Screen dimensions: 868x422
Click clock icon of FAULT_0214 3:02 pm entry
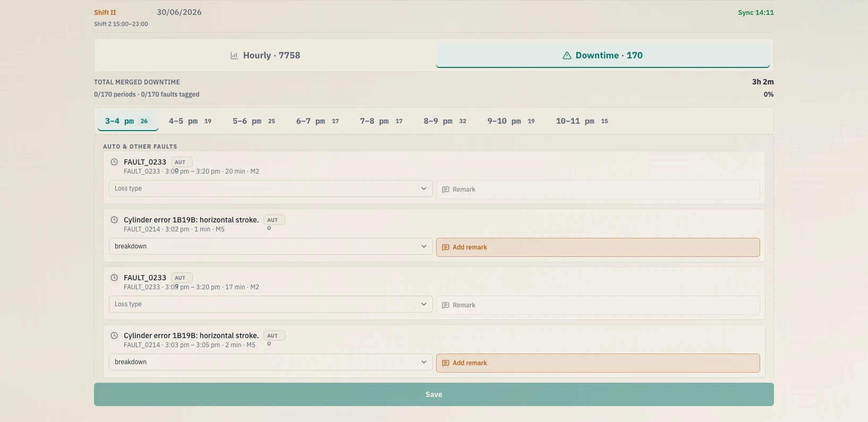click(x=114, y=220)
